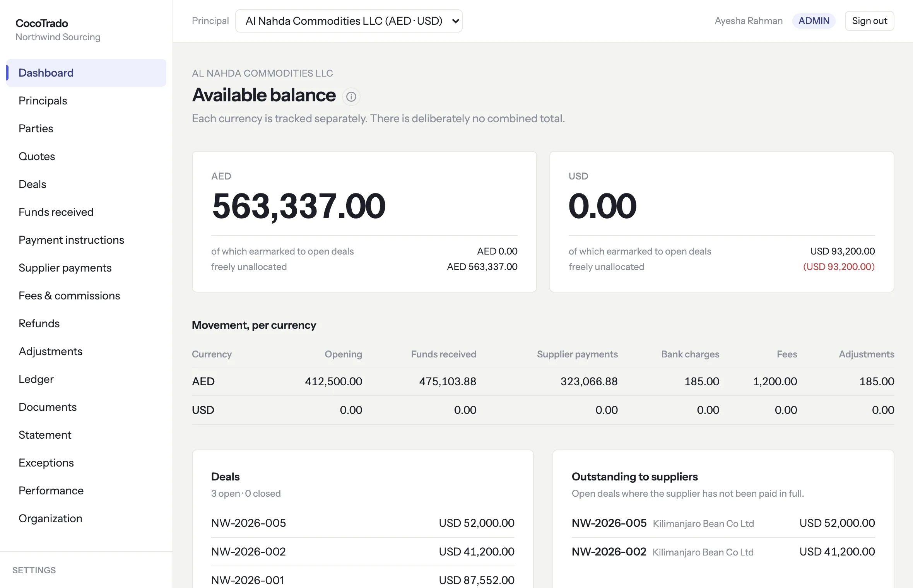Open the Parties section

click(x=86, y=128)
